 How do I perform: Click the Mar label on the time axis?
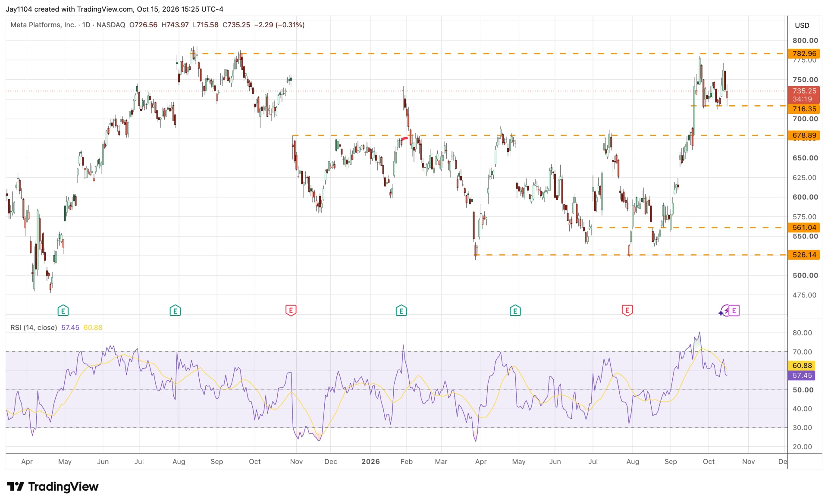click(441, 462)
